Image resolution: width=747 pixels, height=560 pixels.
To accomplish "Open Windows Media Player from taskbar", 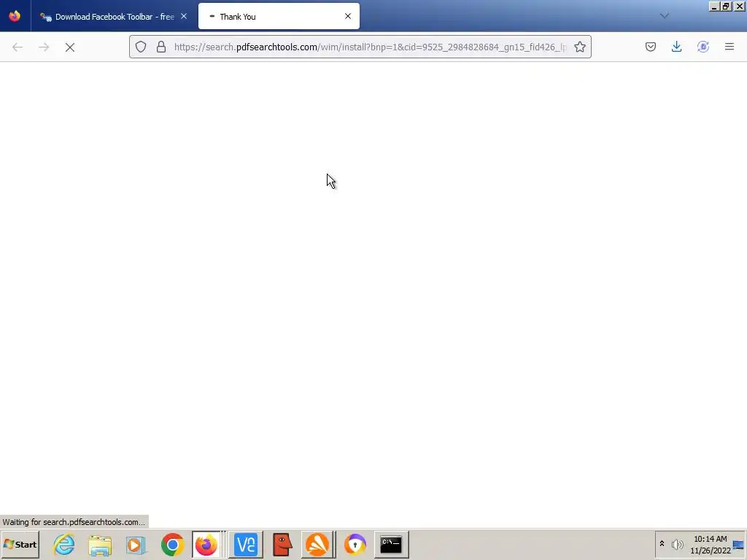I will (x=136, y=545).
